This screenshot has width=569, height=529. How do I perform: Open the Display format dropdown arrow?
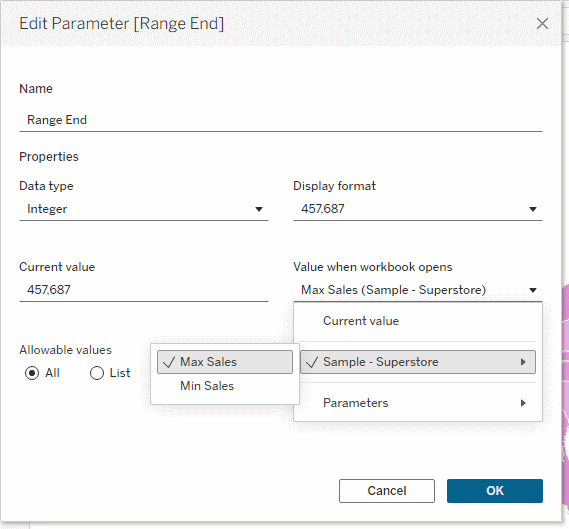tap(533, 209)
